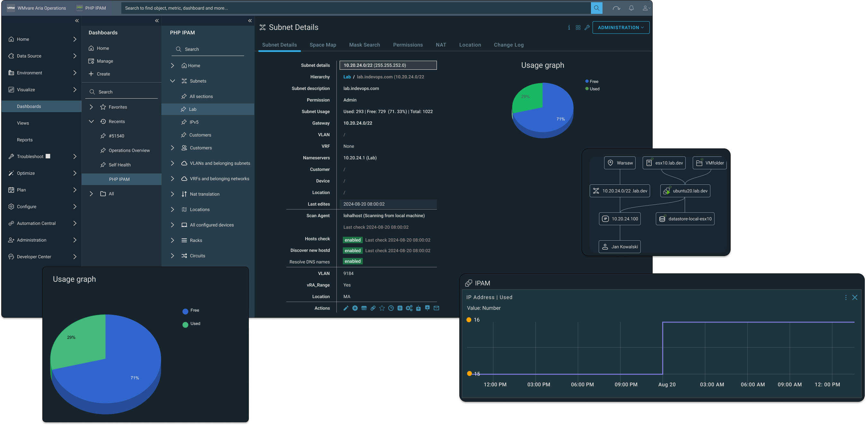Screen dimensions: 868x425
Task: Expand the Nat translation item
Action: point(172,194)
